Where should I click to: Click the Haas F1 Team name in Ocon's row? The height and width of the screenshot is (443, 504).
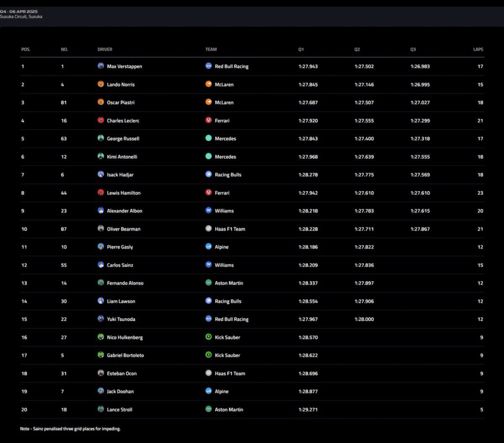coord(230,374)
